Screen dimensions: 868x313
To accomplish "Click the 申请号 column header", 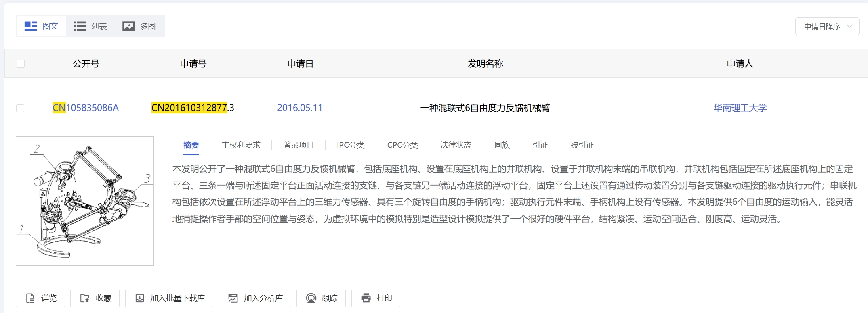I will 193,63.
